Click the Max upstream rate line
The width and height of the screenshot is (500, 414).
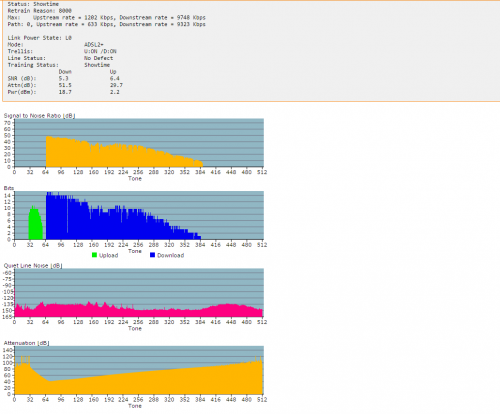tap(106, 17)
